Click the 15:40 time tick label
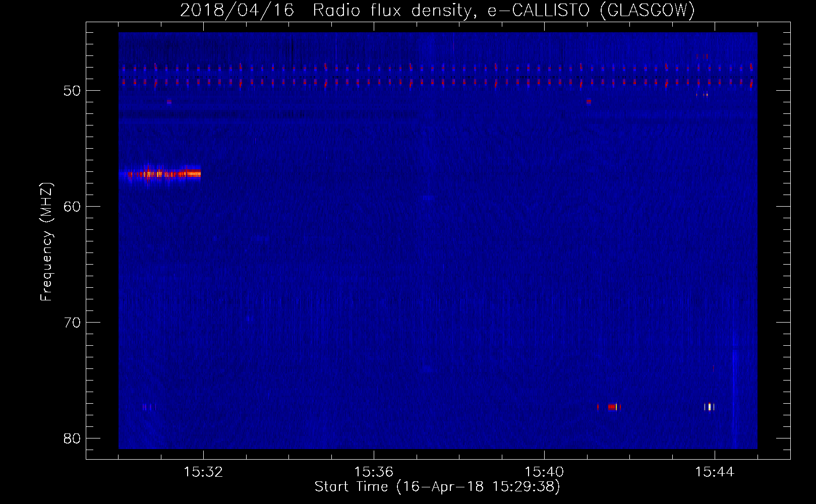 coord(544,472)
